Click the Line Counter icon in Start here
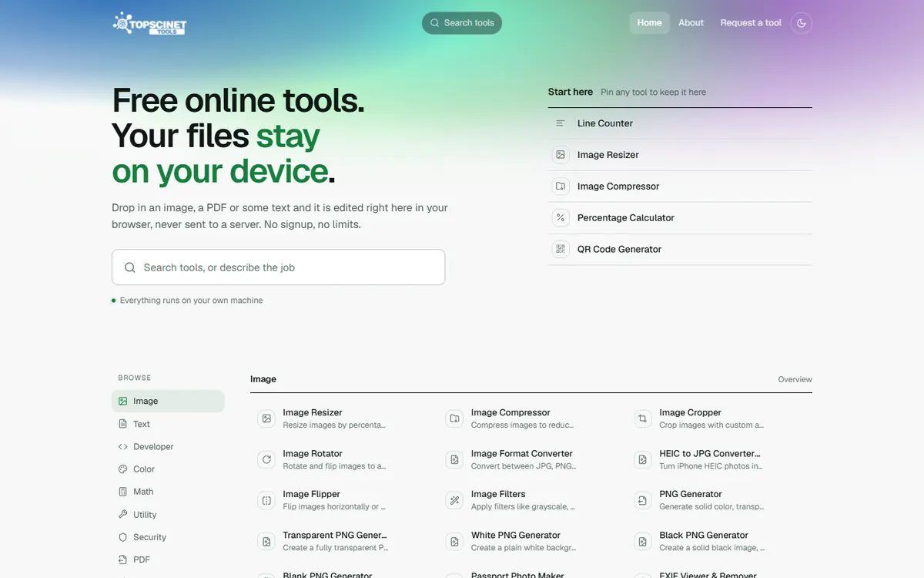The image size is (924, 578). tap(561, 123)
